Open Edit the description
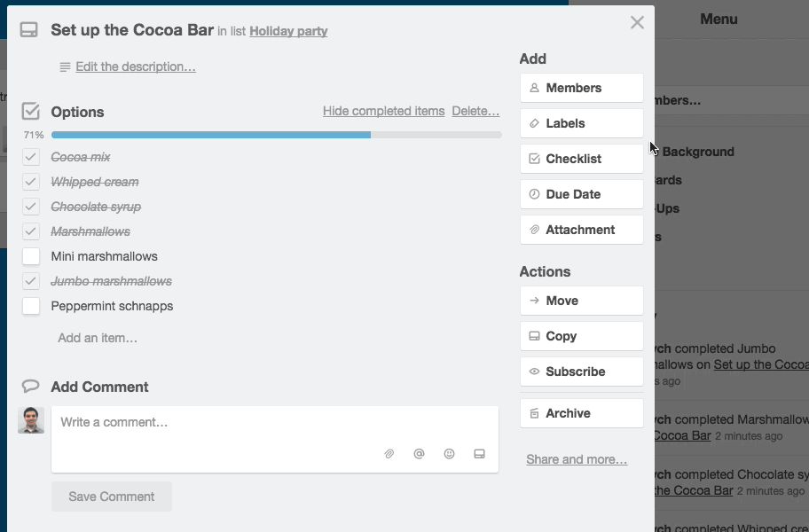Viewport: 809px width, 532px height. pyautogui.click(x=135, y=66)
